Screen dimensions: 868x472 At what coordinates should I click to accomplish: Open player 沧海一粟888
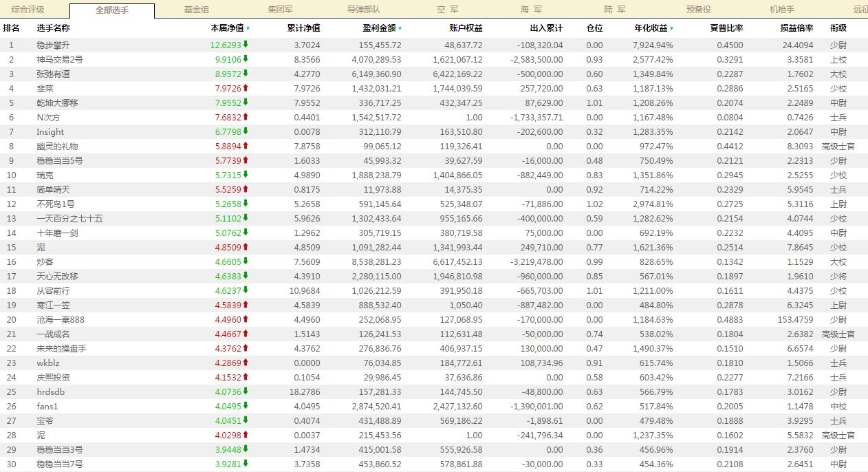61,319
